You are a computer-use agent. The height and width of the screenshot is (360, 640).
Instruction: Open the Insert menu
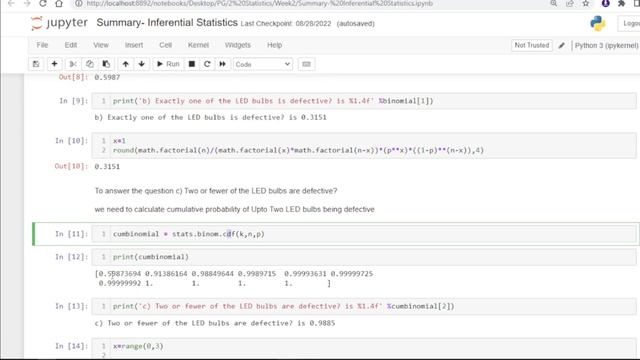134,45
